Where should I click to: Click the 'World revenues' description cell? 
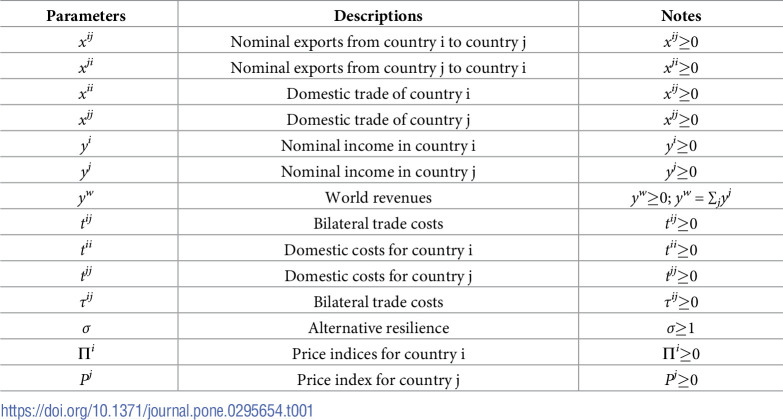[x=378, y=198]
